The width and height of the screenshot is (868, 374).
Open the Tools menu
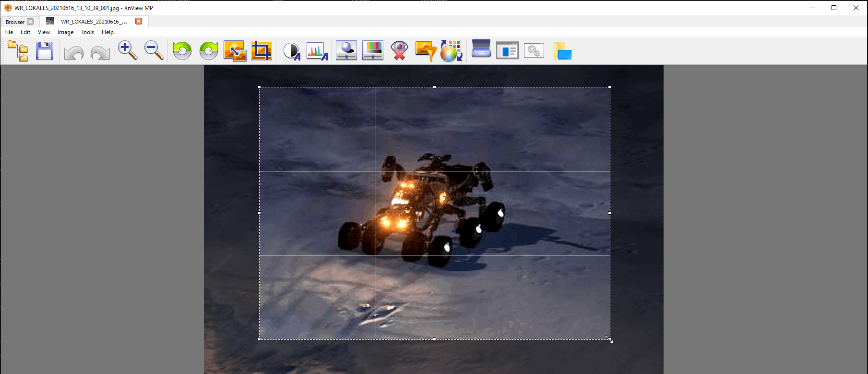coord(87,32)
